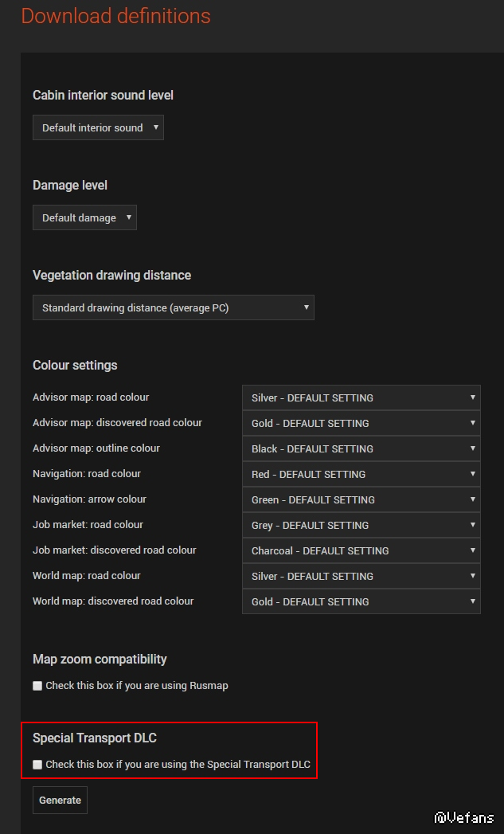This screenshot has height=834, width=504.
Task: Select the Navigation arrow colour dropdown
Action: [x=361, y=499]
